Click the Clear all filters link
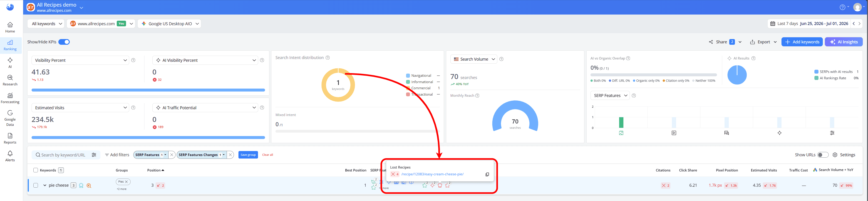 click(268, 155)
